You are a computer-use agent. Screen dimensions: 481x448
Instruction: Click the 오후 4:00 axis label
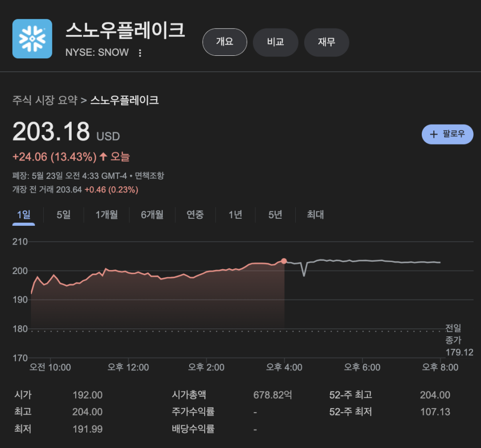point(284,367)
